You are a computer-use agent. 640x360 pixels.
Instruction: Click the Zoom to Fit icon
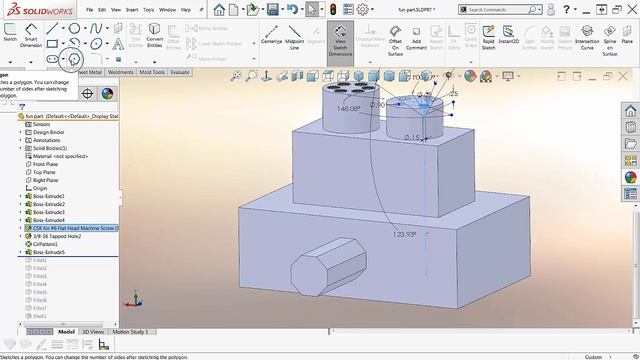[x=236, y=76]
